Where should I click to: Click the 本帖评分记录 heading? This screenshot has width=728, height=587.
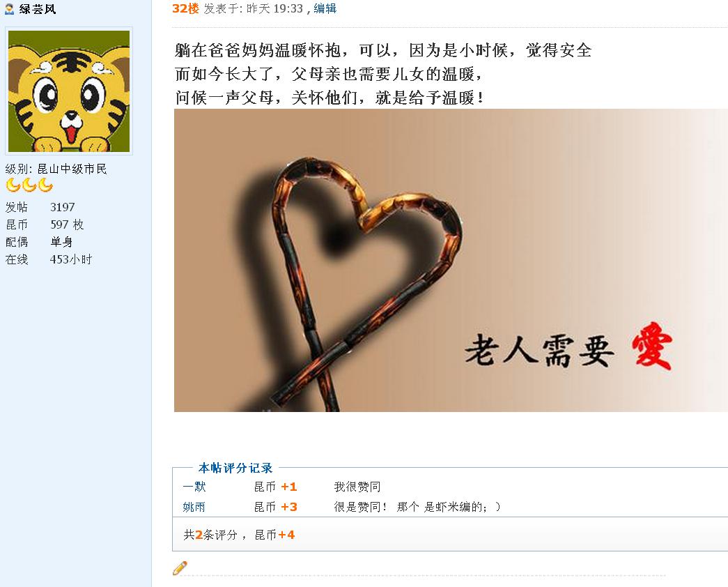coord(235,468)
